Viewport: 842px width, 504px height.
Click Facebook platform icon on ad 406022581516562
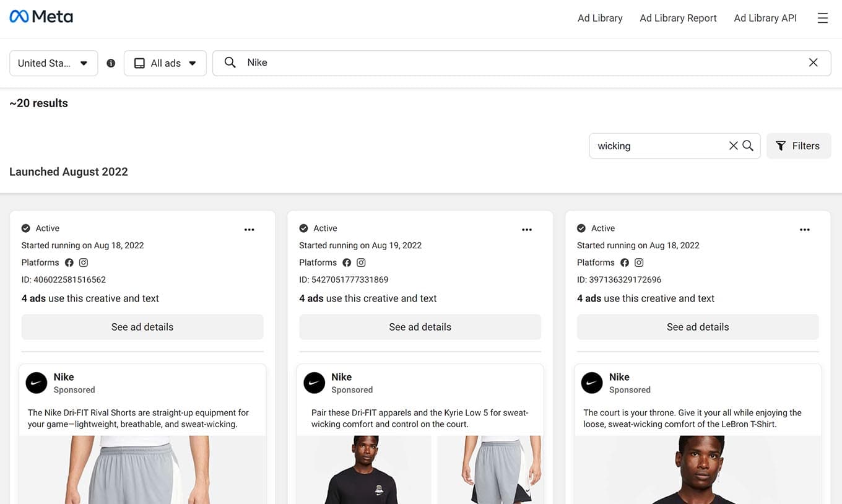click(x=69, y=263)
